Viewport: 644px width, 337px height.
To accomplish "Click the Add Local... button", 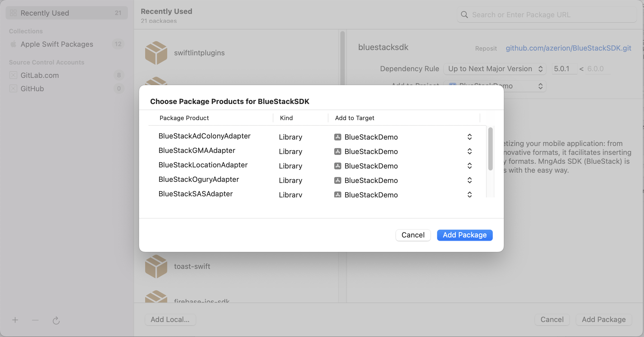I will pos(170,319).
